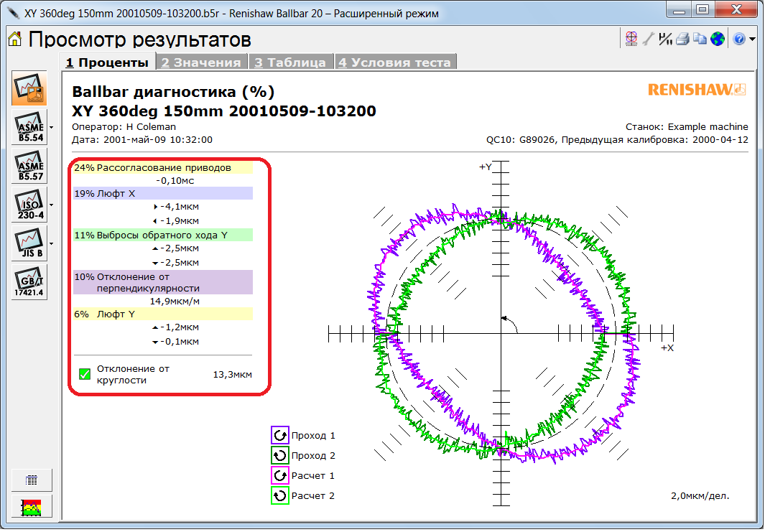
Task: Expand the ISO 230-4 dropdown arrow
Action: coord(51,205)
